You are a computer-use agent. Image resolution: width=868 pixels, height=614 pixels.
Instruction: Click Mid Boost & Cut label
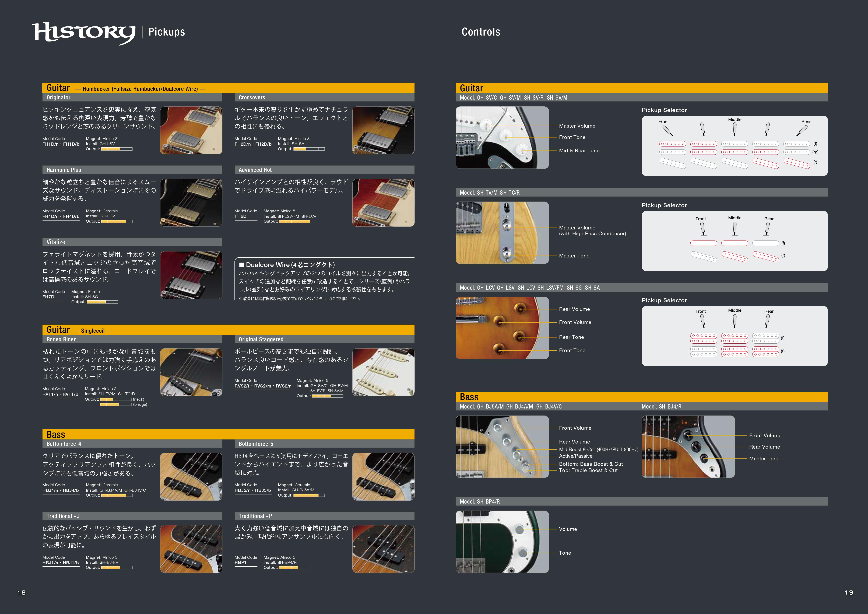click(x=598, y=449)
